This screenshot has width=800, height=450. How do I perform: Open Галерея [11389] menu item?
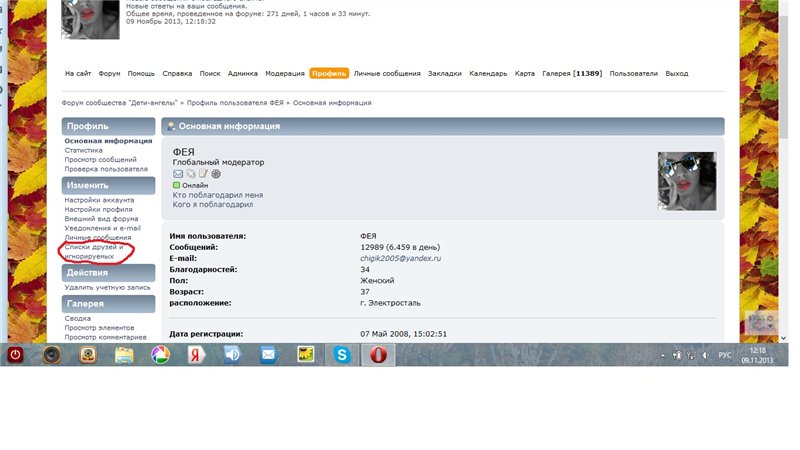coord(572,73)
